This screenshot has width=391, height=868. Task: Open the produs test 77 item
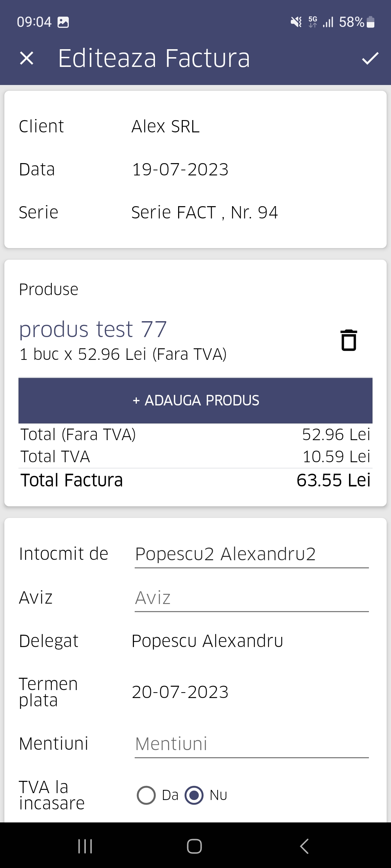coord(93,329)
